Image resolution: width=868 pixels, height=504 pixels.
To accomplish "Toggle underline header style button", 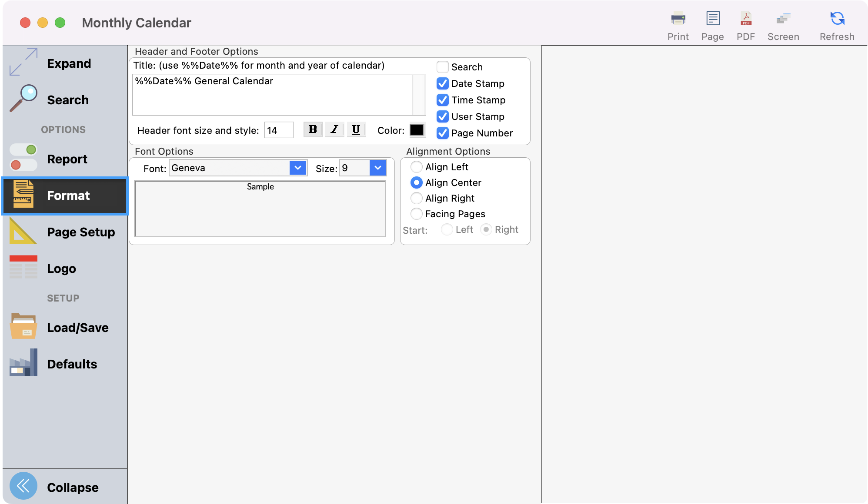I will (356, 129).
